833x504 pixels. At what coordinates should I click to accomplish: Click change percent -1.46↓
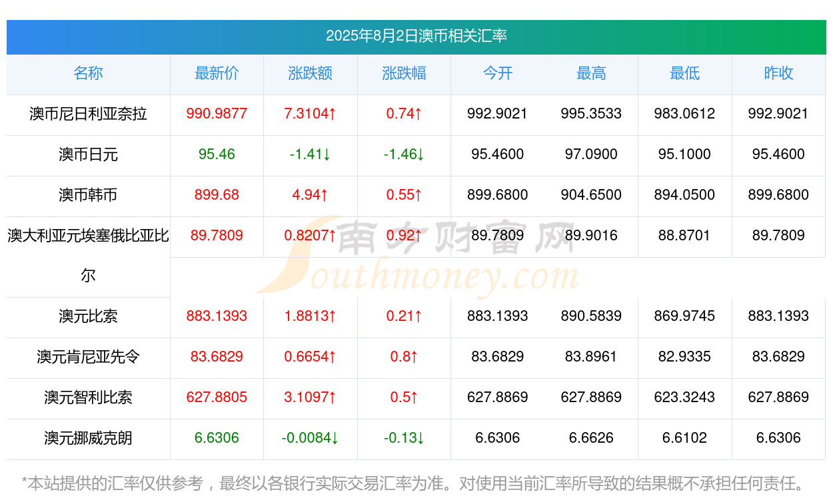click(404, 154)
